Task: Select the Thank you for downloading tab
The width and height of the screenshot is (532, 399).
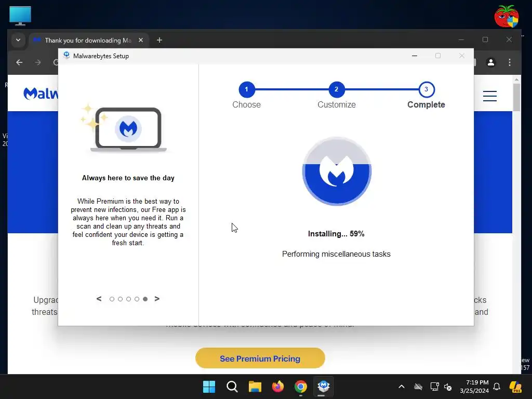Action: pyautogui.click(x=88, y=41)
